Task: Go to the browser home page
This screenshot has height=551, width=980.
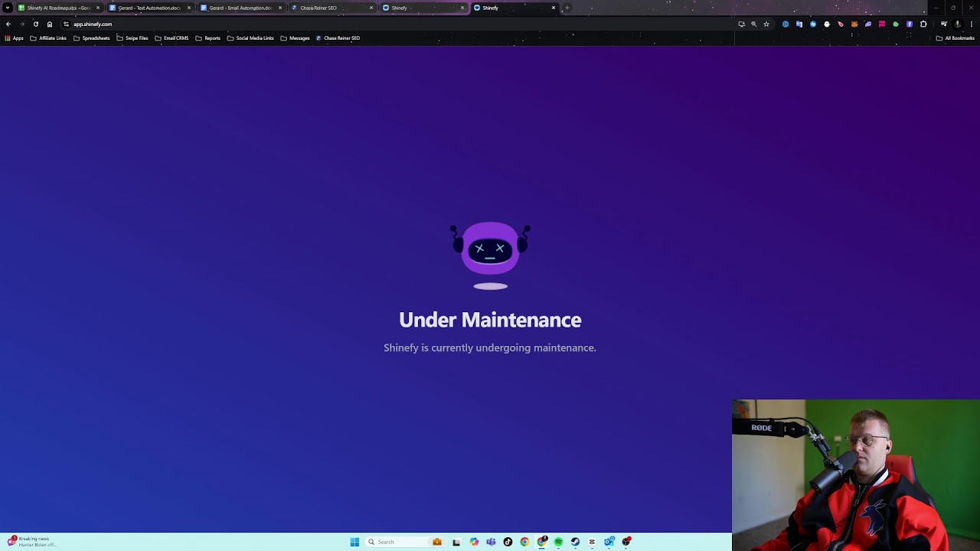Action: click(50, 24)
